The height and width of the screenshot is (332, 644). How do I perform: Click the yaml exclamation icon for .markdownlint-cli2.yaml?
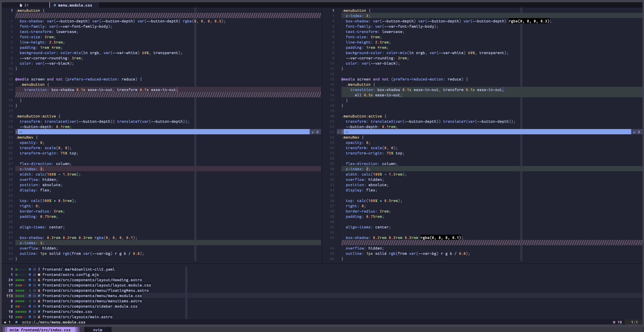(39, 269)
